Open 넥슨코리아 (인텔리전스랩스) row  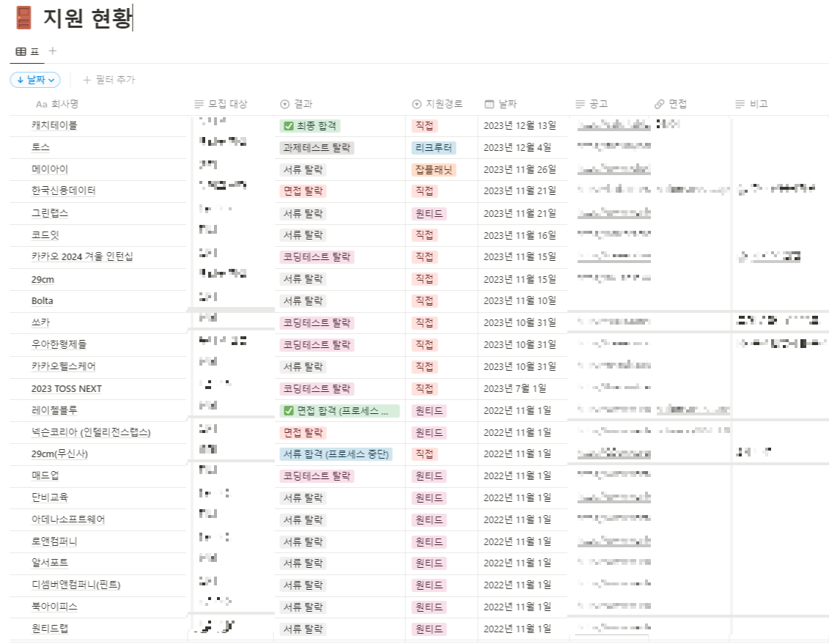click(x=91, y=432)
